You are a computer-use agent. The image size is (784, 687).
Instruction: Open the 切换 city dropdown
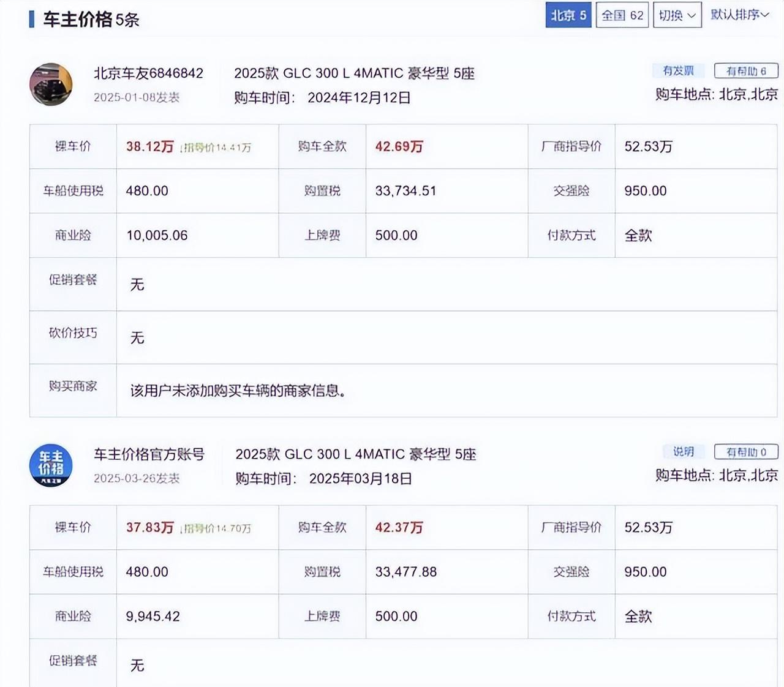677,15
